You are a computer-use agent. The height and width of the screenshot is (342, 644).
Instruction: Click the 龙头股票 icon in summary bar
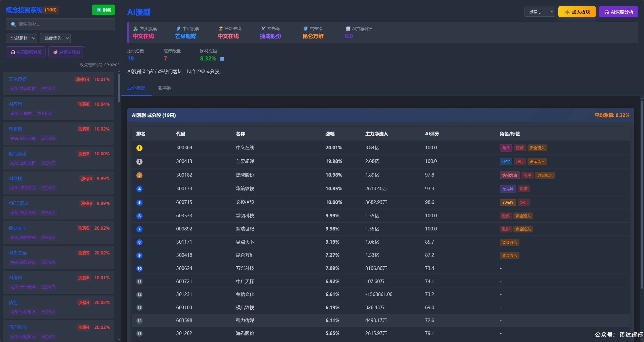[x=135, y=29]
